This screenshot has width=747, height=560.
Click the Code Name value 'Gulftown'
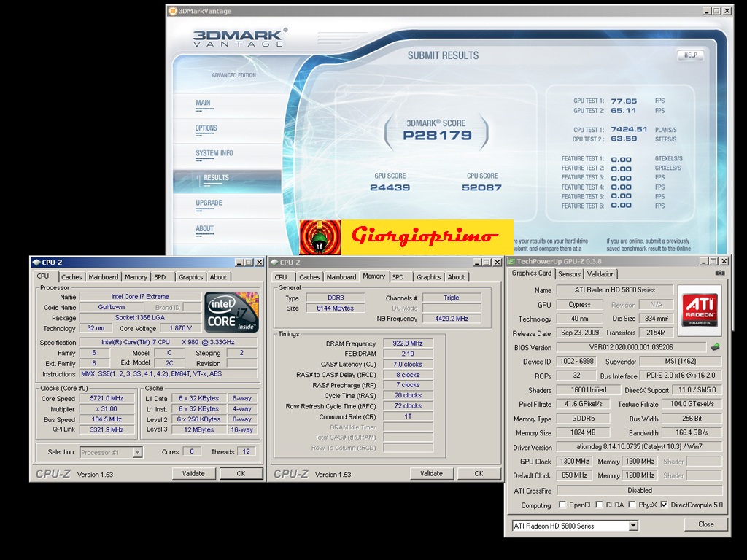(x=112, y=307)
